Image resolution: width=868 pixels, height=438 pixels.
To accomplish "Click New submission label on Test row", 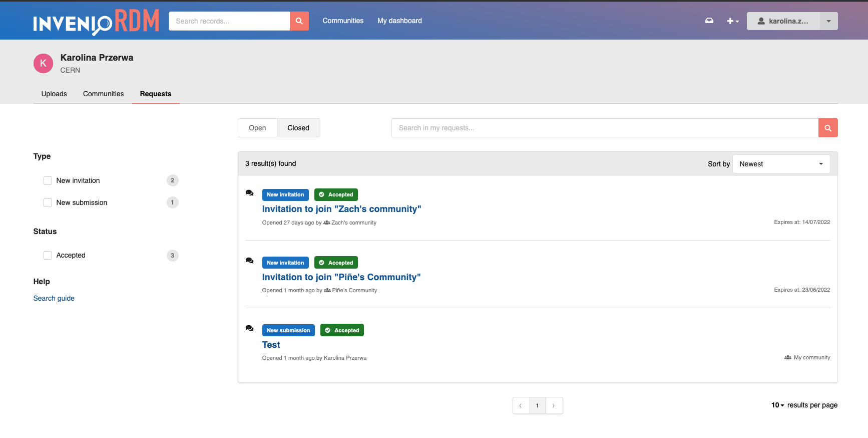I will click(288, 330).
